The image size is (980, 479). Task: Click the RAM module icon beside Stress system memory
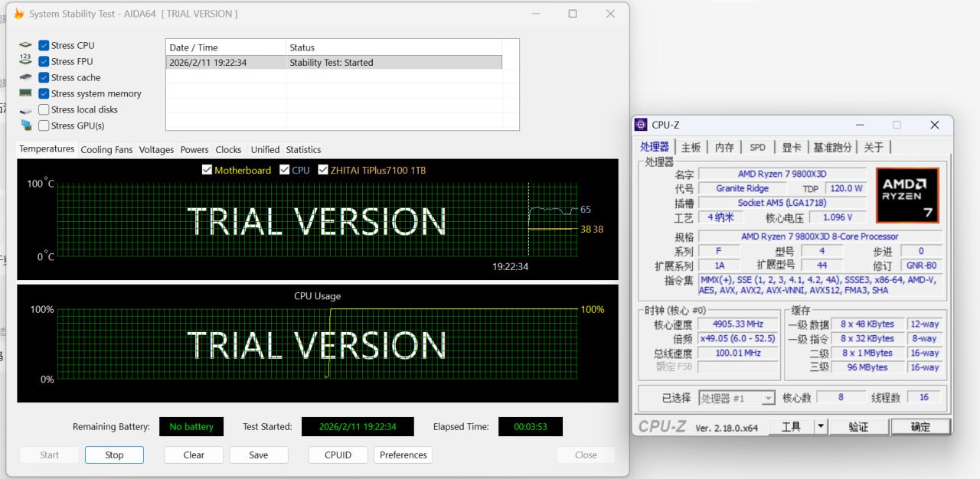25,93
